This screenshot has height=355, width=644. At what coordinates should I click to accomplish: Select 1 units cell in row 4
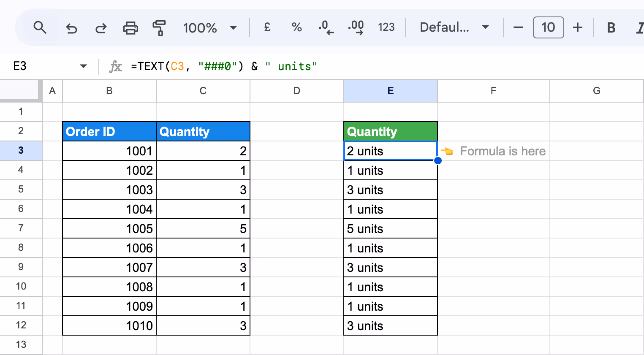click(x=391, y=170)
